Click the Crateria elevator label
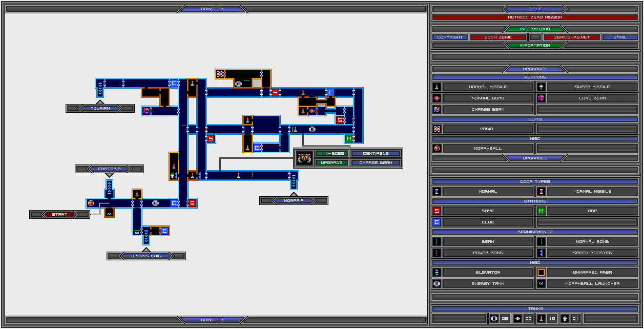The image size is (644, 329). [109, 169]
